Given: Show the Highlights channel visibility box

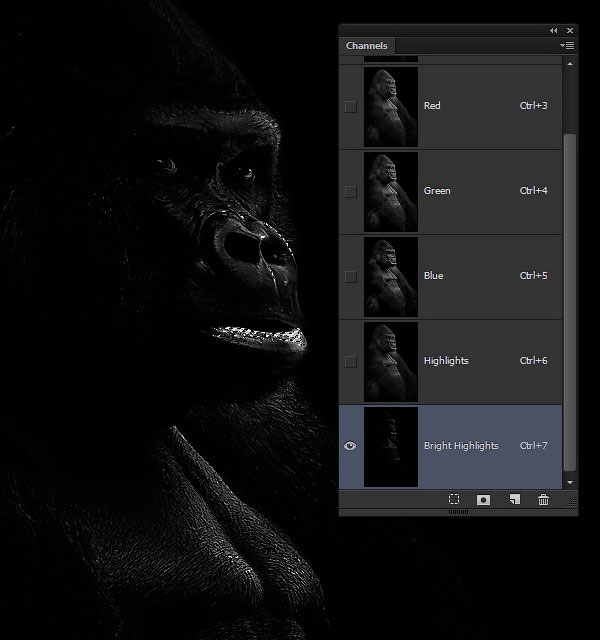Looking at the screenshot, I should coord(351,361).
